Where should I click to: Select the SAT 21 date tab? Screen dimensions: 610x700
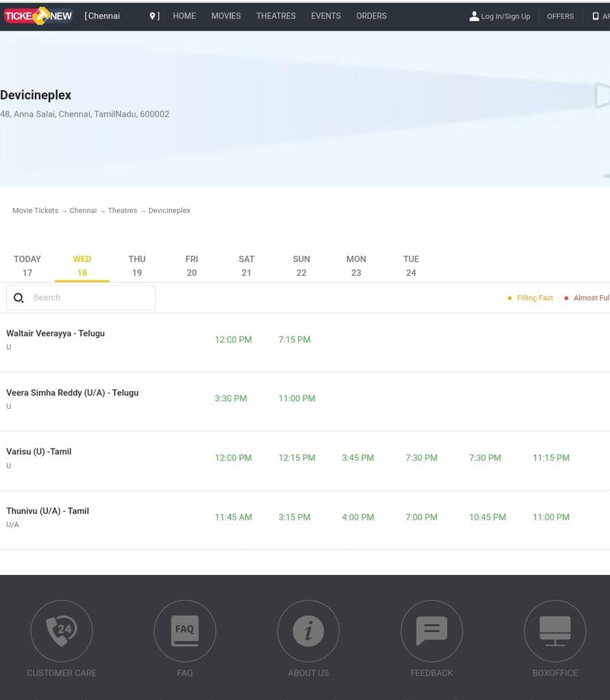(x=246, y=266)
